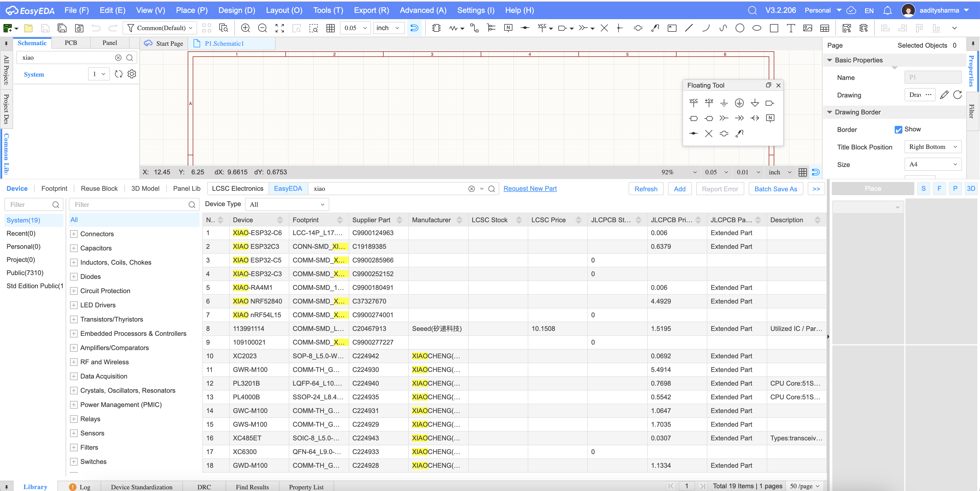
Task: Click the library settings gear icon
Action: [x=132, y=74]
